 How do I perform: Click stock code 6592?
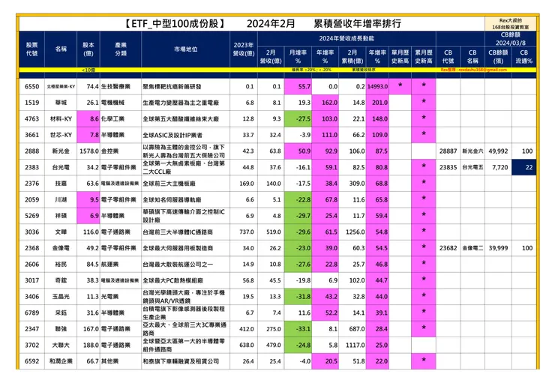tap(31, 361)
